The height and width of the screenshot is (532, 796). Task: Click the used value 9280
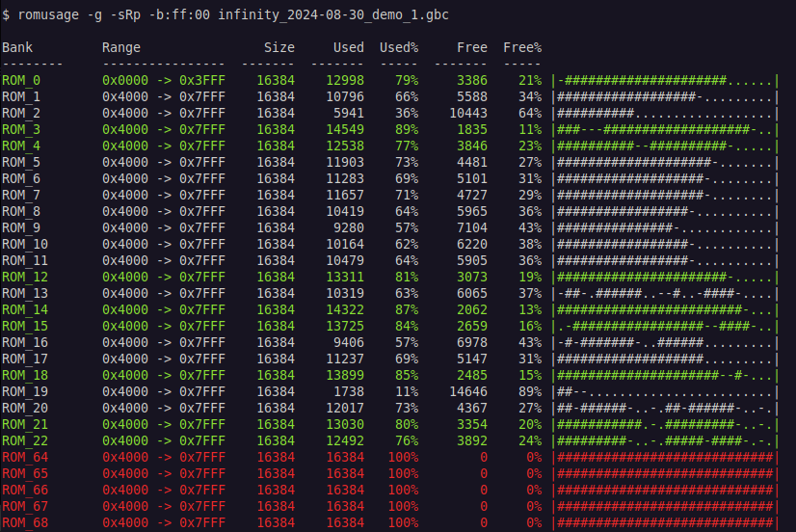click(x=349, y=227)
